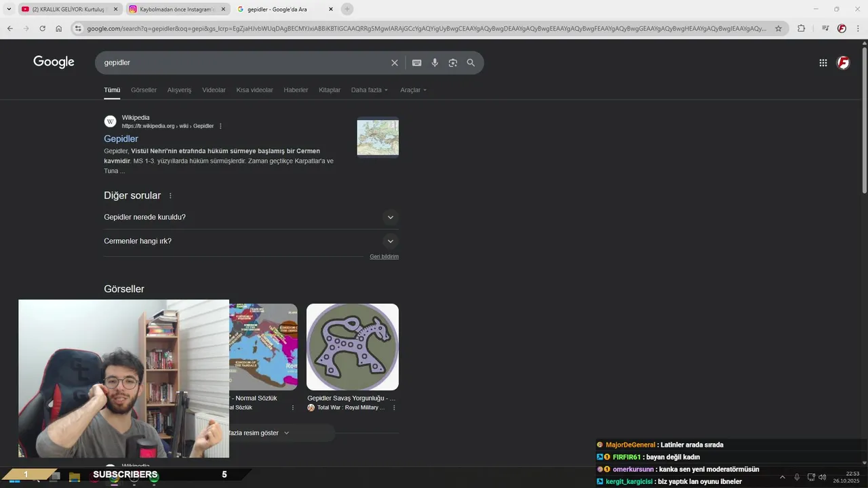Bookmark this page with the star icon
This screenshot has width=868, height=488.
778,28
